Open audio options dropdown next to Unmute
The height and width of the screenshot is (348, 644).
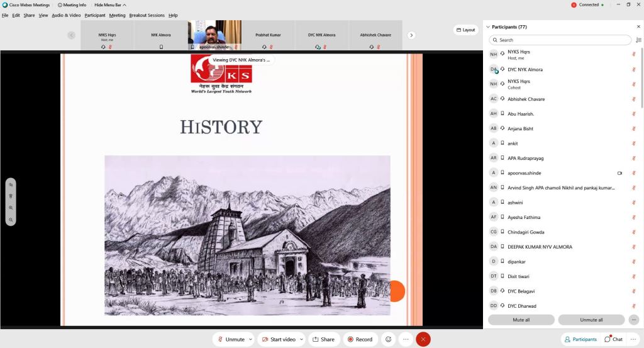[250, 339]
